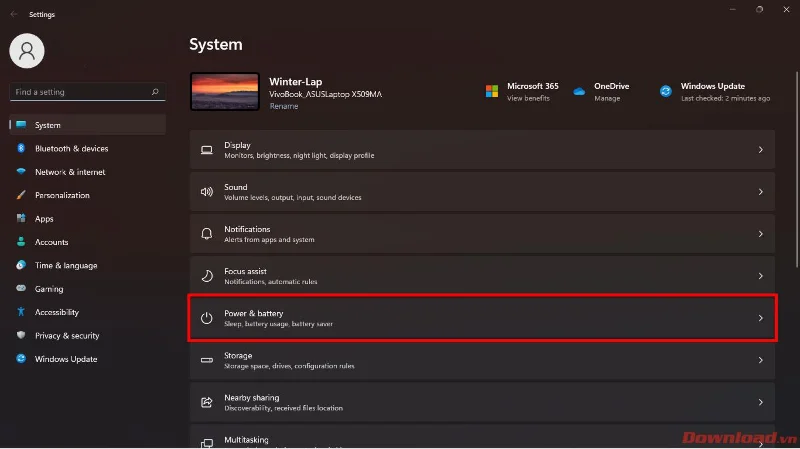Select Accessibility label in sidebar
Screen dimensions: 800x449
[57, 312]
